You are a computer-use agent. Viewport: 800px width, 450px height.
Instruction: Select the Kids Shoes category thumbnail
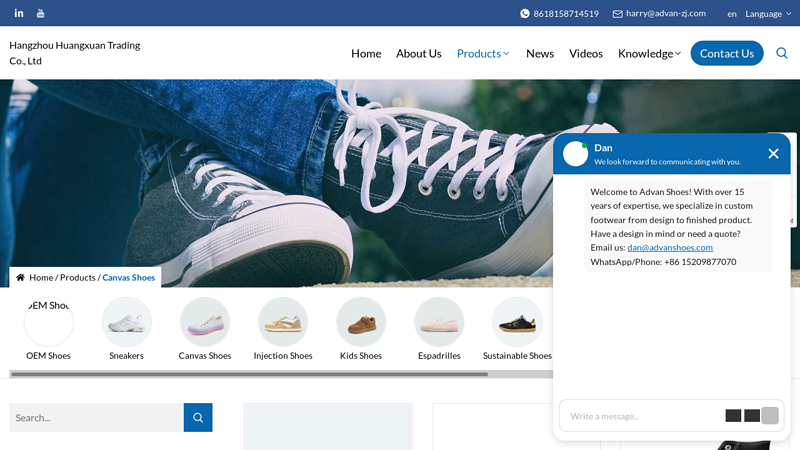(x=361, y=322)
